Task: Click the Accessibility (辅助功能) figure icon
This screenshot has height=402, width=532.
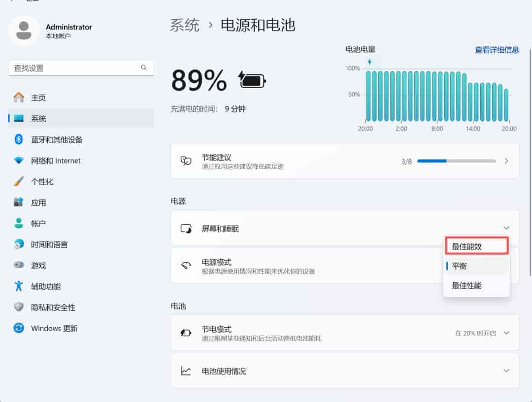Action: 19,286
